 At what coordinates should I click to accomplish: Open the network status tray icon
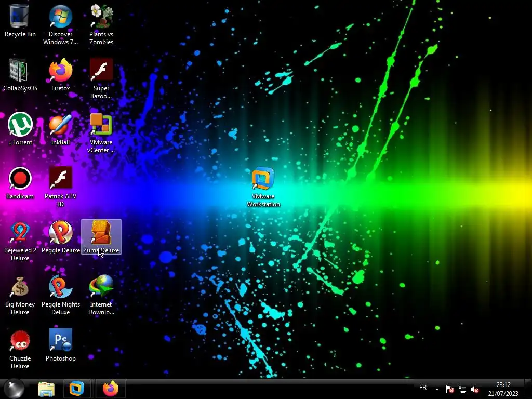coord(462,389)
